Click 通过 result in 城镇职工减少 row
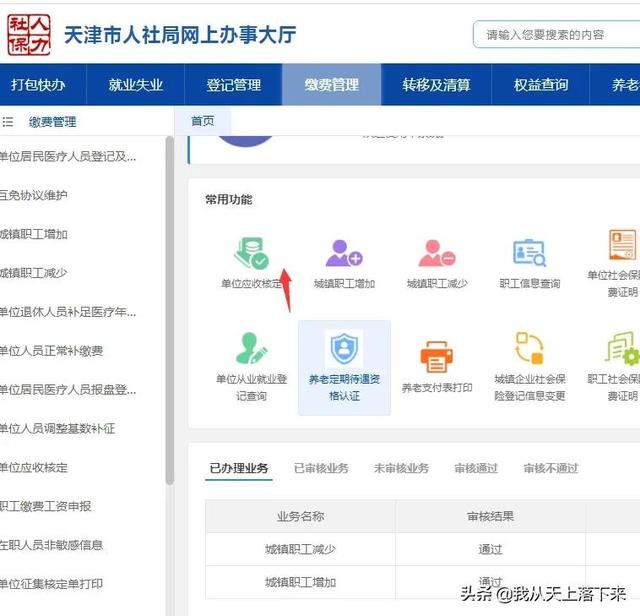640x616 pixels. (x=490, y=549)
